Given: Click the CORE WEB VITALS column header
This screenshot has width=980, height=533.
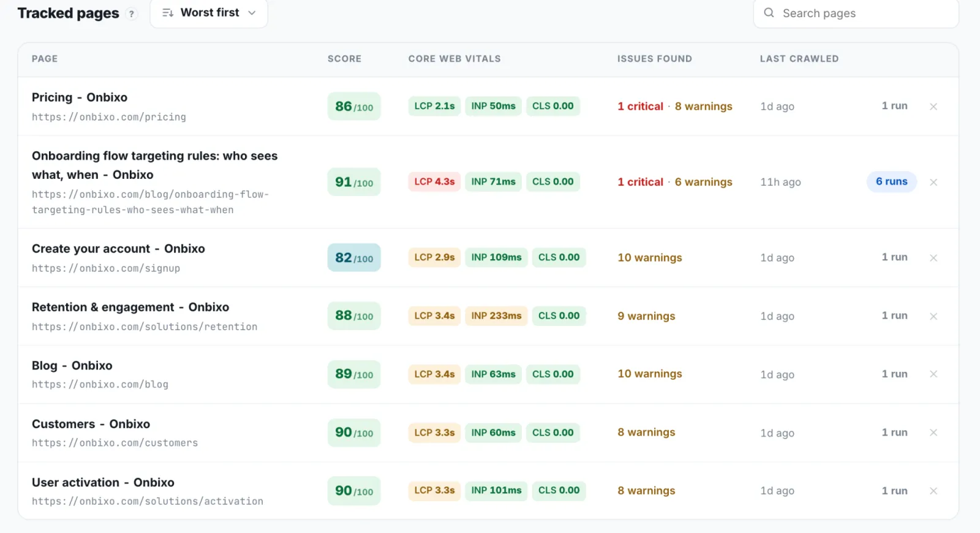Looking at the screenshot, I should coord(454,59).
